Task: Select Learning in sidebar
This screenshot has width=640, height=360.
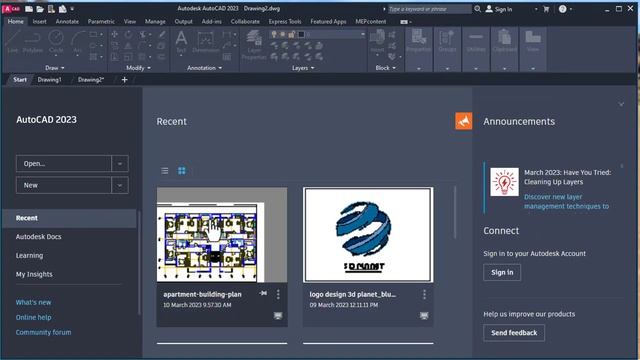Action: [29, 256]
